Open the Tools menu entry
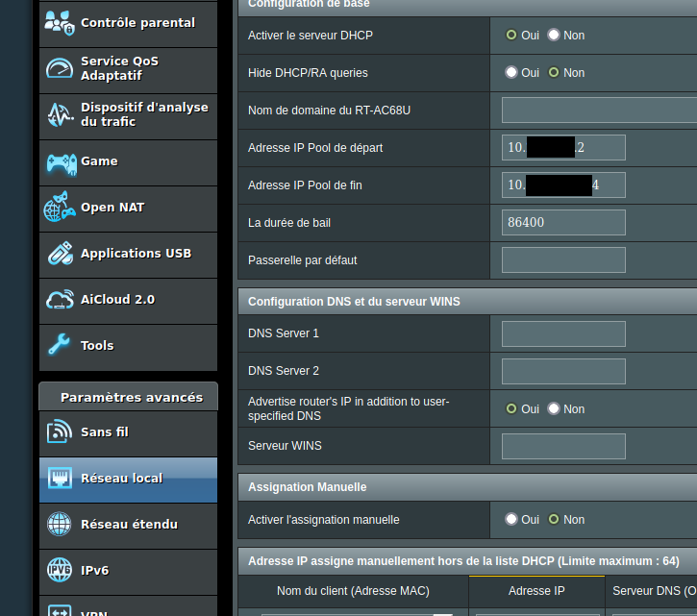This screenshot has width=697, height=616. (128, 348)
